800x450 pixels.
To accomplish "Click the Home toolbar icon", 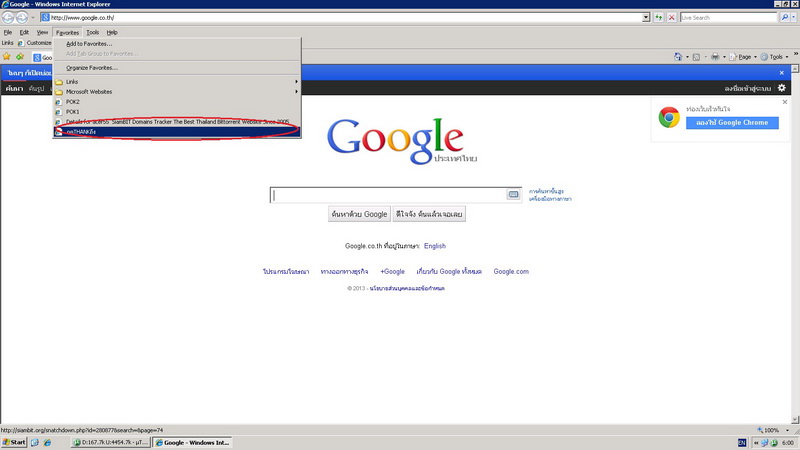I will 678,57.
